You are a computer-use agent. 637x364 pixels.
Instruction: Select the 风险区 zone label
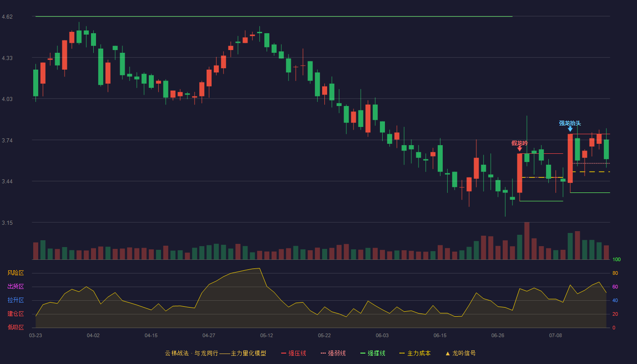click(15, 273)
